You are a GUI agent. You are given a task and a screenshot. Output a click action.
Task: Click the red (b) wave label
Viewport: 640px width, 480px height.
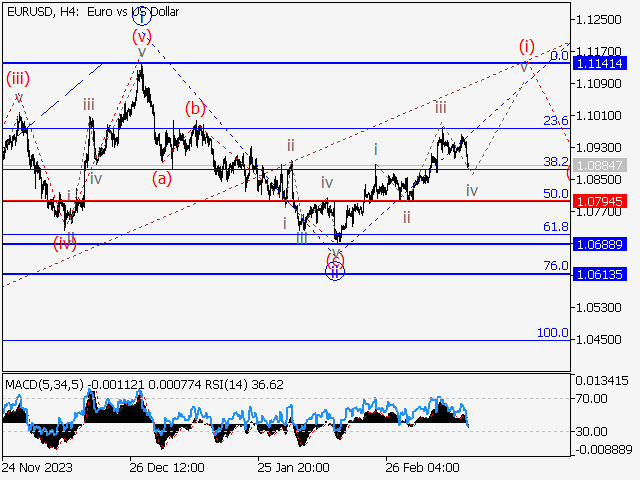(194, 108)
